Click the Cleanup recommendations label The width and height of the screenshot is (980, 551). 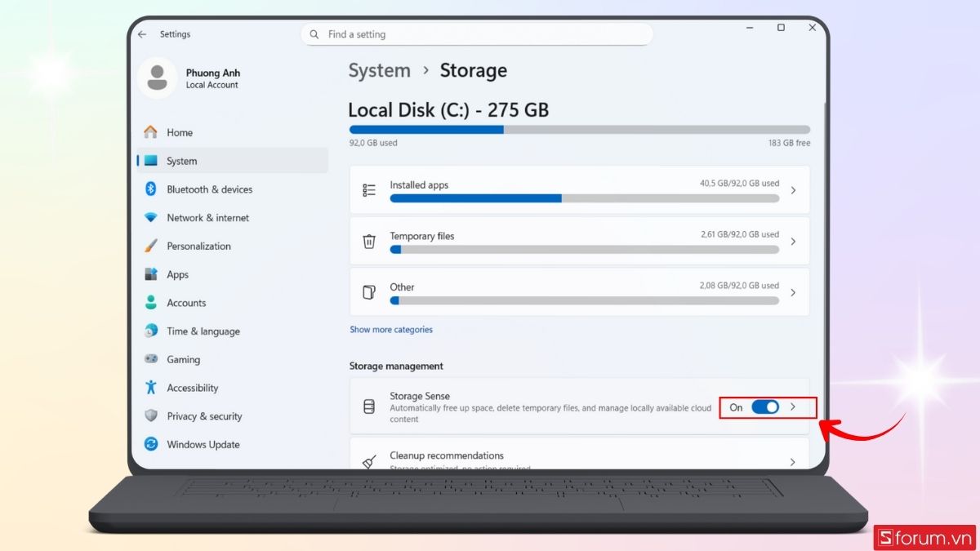click(x=447, y=455)
